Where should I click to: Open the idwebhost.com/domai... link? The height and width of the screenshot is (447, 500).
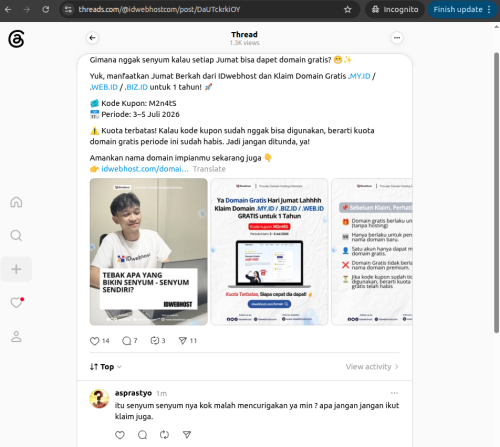coord(145,169)
